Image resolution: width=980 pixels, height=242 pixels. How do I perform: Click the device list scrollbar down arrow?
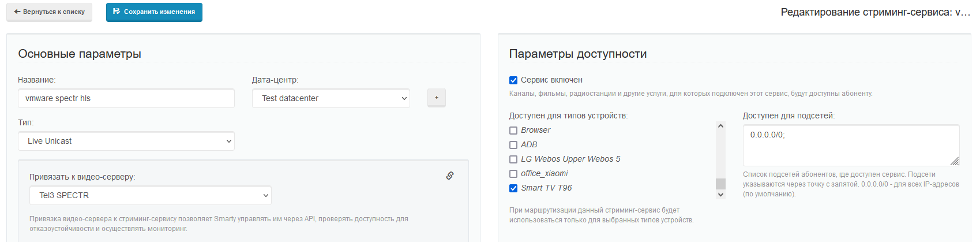[720, 195]
